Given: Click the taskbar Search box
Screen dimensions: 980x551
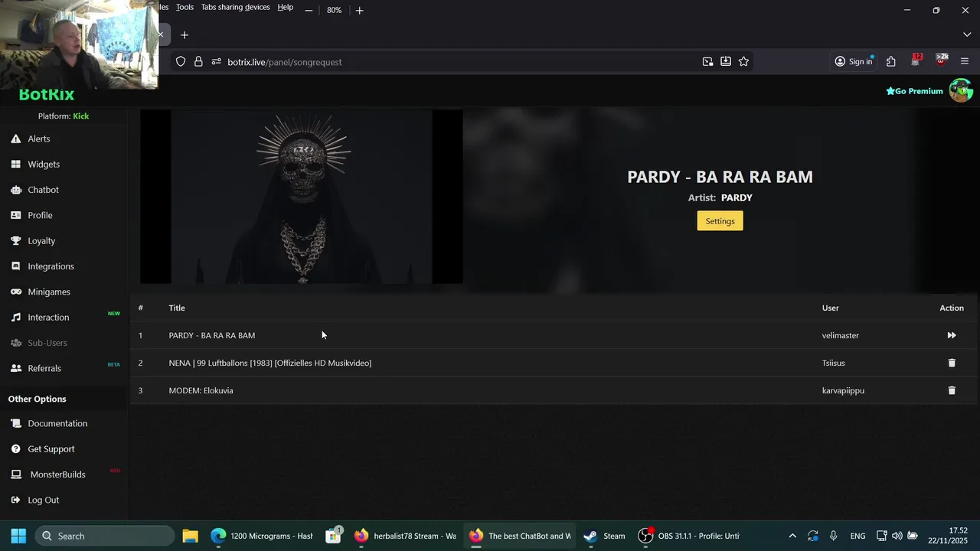Looking at the screenshot, I should click(104, 536).
